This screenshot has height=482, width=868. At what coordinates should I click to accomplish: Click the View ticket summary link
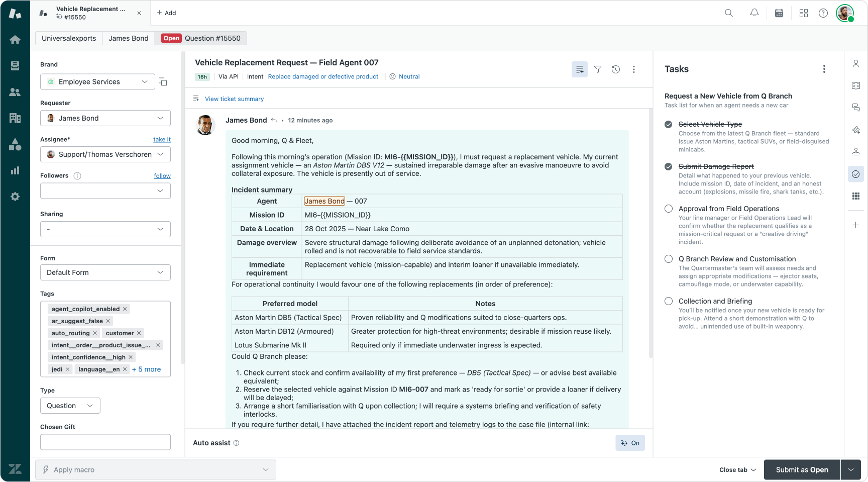pyautogui.click(x=234, y=99)
